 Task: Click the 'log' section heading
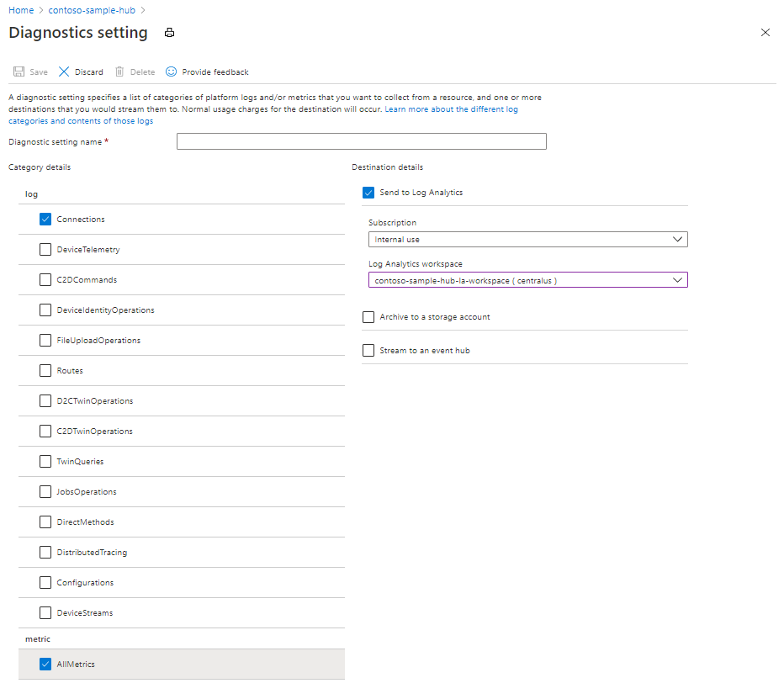click(x=31, y=194)
